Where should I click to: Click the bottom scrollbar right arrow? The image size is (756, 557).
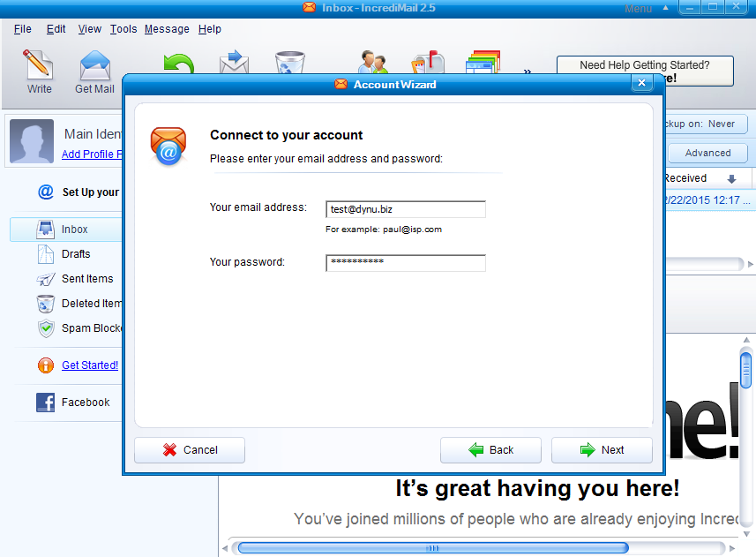click(x=732, y=548)
